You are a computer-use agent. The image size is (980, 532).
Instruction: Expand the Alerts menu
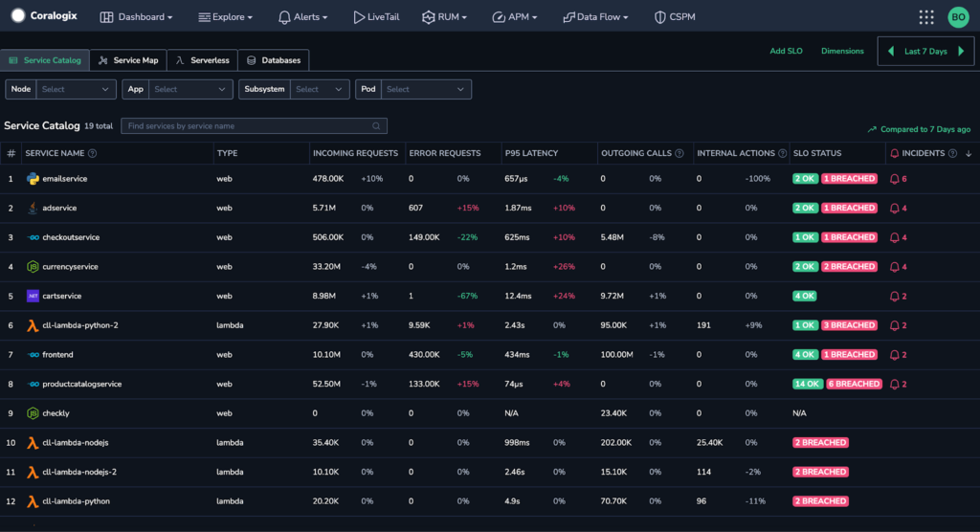[302, 17]
